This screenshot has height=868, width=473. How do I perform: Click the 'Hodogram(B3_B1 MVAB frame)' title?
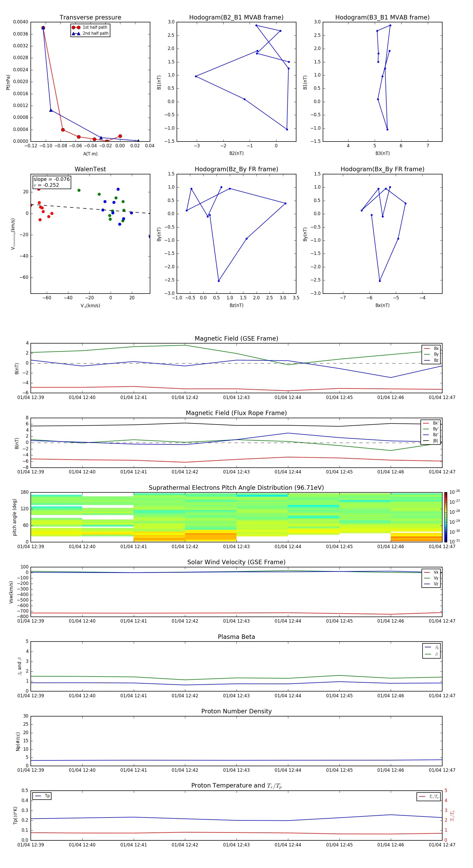click(x=382, y=18)
